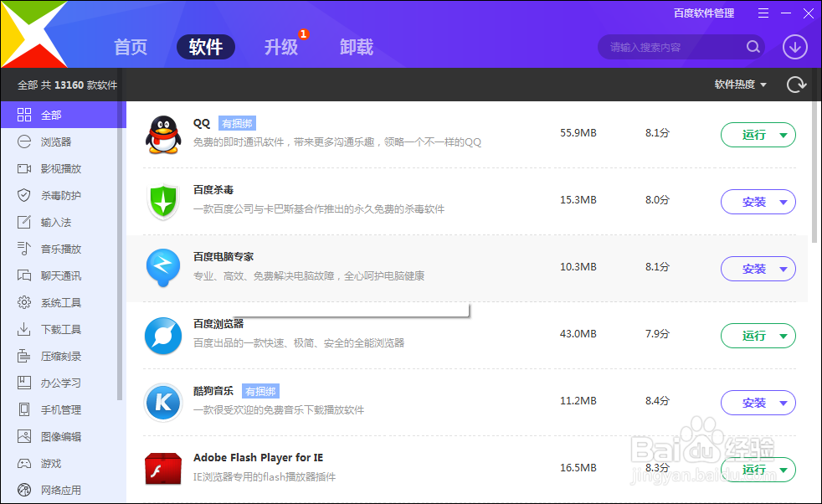Expand the QQ 运行 button arrow

point(783,136)
